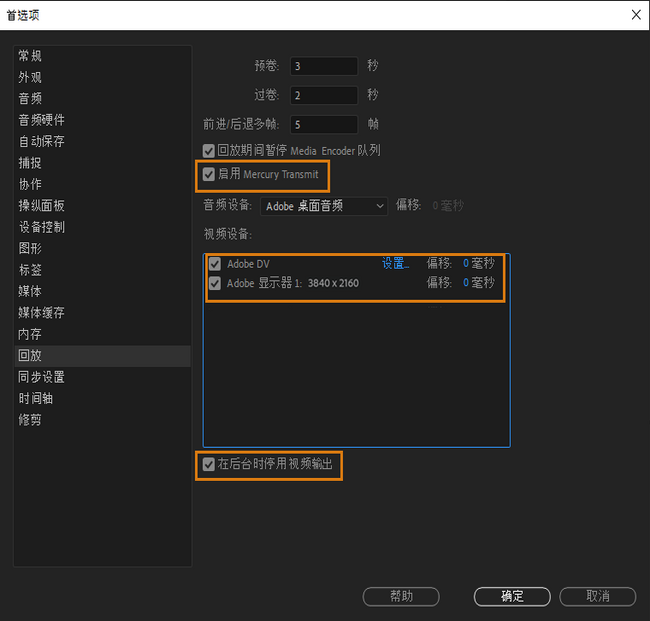Confirm with the 确定 button

tap(512, 597)
